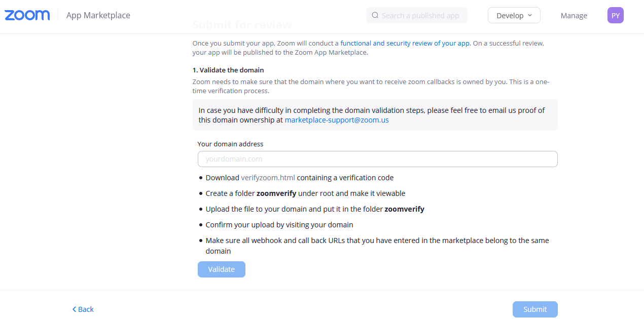Open the PY profile avatar
This screenshot has width=644, height=319.
615,15
